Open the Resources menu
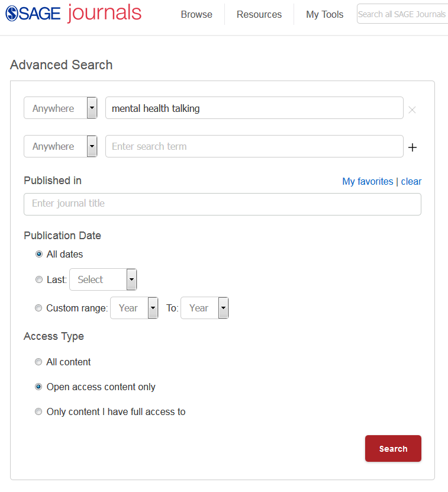The width and height of the screenshot is (448, 492). (x=259, y=14)
